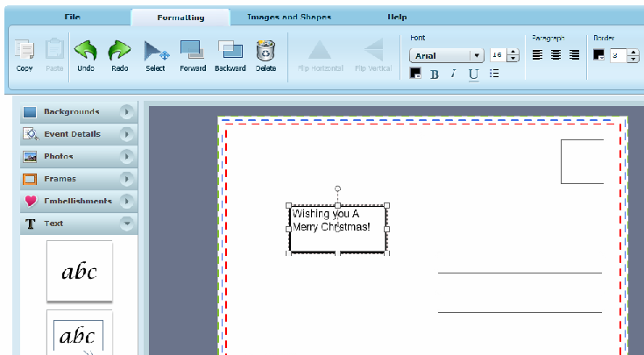Viewport: 644px width, 355px height.
Task: Expand the Photos panel arrow
Action: coord(126,157)
